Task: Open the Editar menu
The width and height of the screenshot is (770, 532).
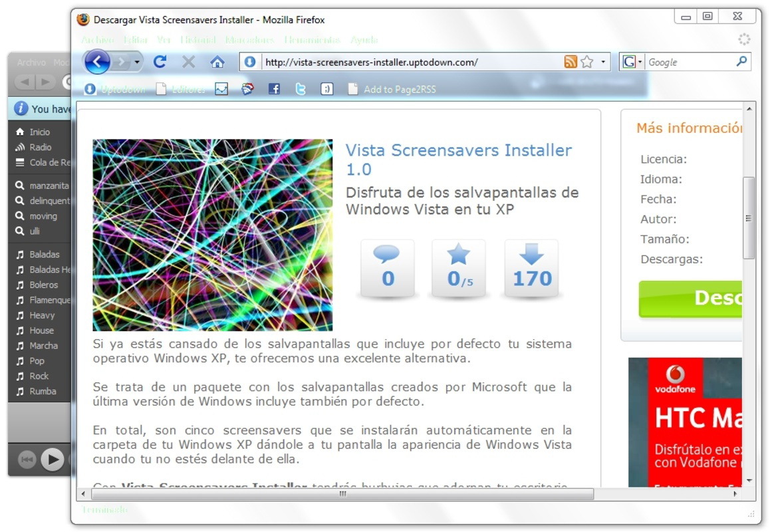Action: tap(136, 40)
